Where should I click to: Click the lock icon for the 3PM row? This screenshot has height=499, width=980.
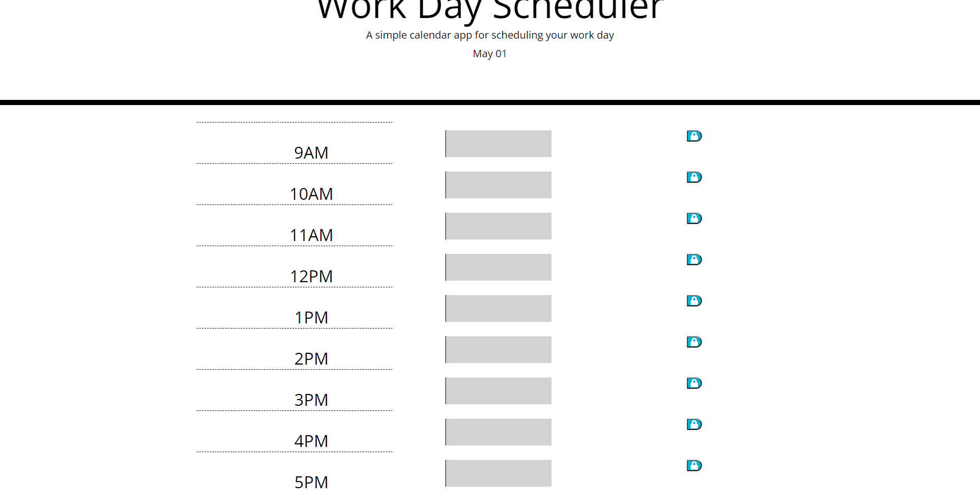694,383
